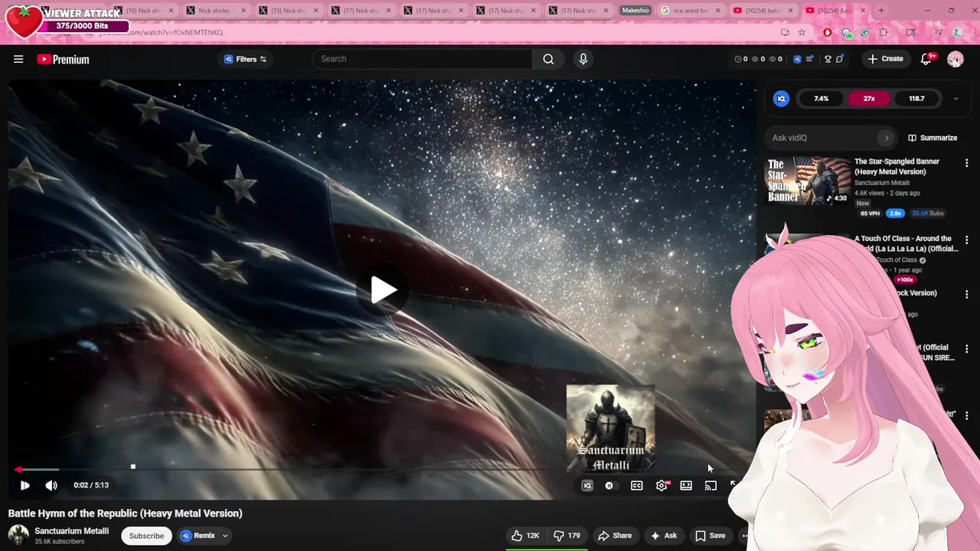
Task: Like the video (12K)
Action: pos(526,536)
